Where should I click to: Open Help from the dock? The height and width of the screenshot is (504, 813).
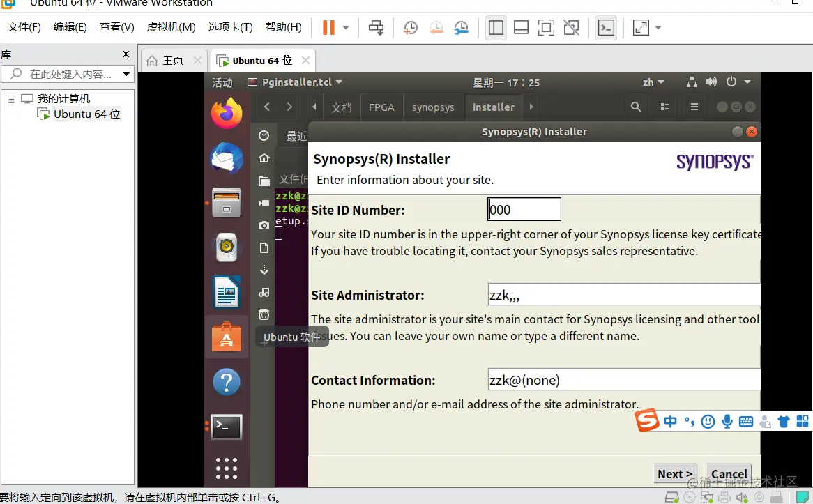227,382
